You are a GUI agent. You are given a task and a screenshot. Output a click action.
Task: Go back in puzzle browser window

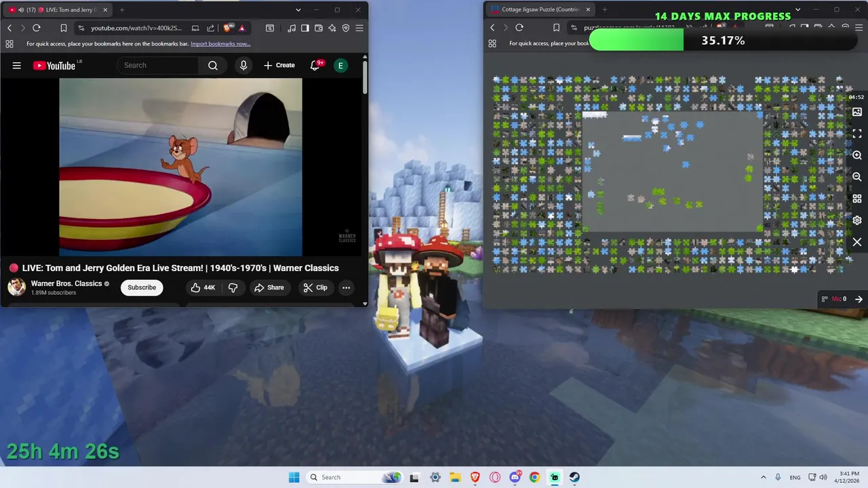pos(492,27)
